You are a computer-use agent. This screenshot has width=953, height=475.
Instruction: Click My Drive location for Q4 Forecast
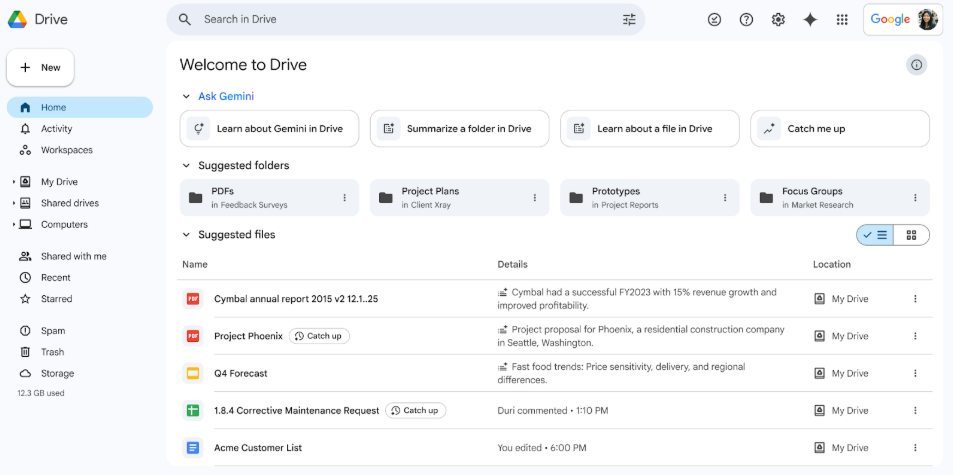(x=841, y=374)
